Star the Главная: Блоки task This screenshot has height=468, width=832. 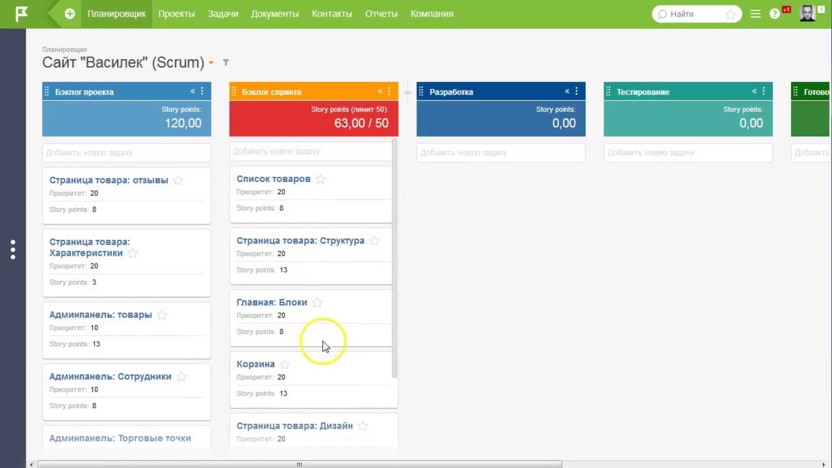pos(317,302)
